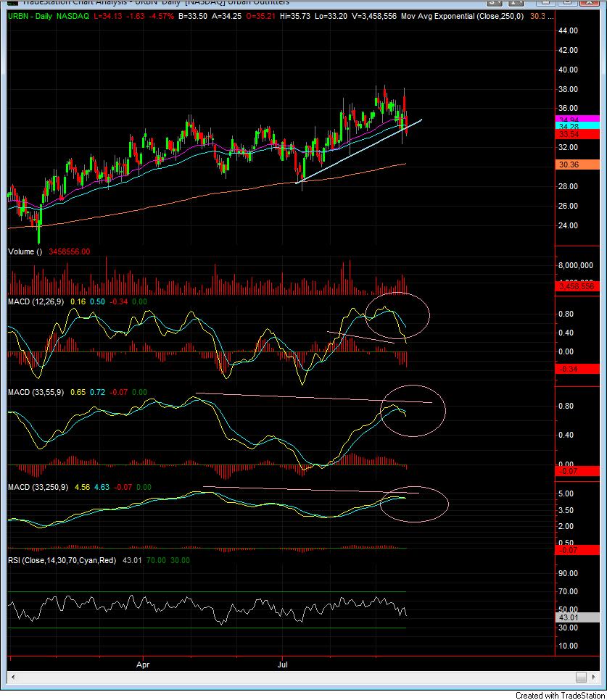
Task: Click the -4.57% percent change value
Action: point(161,16)
